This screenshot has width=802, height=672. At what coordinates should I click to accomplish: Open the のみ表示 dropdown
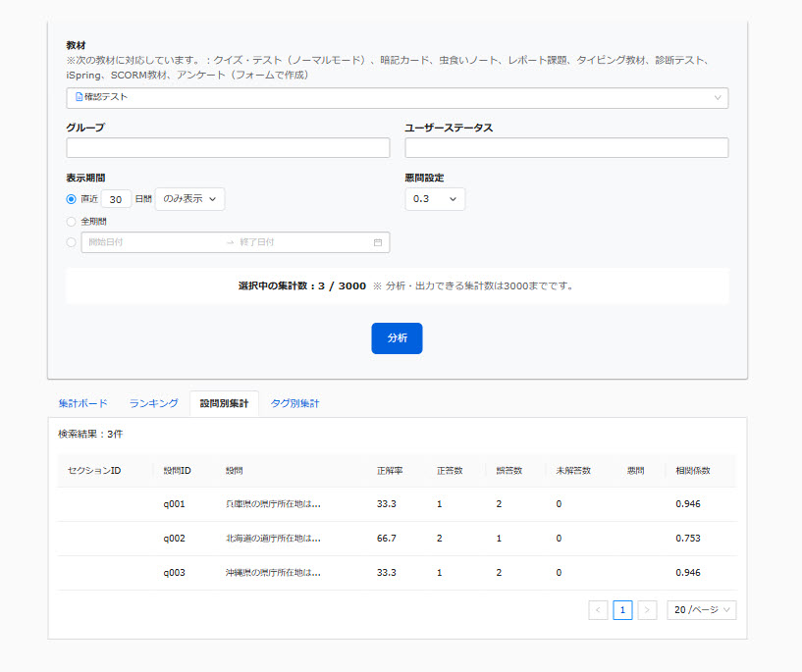(189, 199)
